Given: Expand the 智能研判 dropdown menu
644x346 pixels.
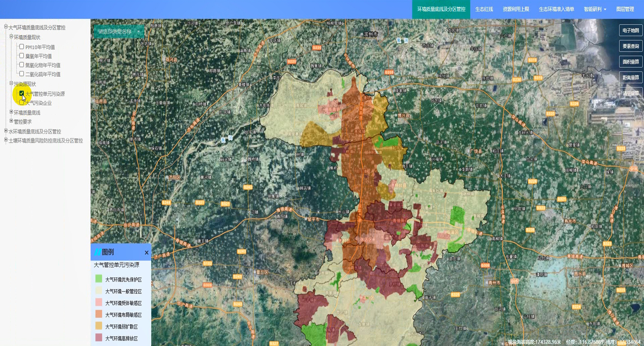Looking at the screenshot, I should coord(595,9).
